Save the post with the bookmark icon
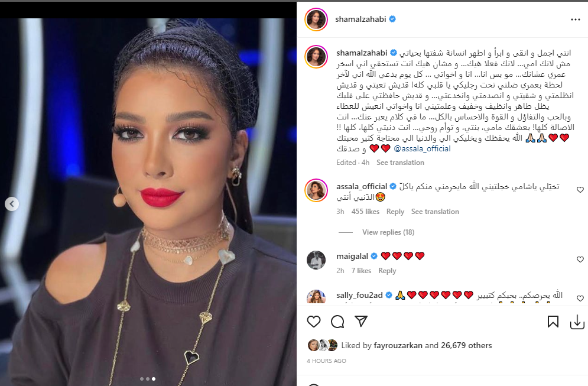Image resolution: width=588 pixels, height=386 pixels. (553, 322)
